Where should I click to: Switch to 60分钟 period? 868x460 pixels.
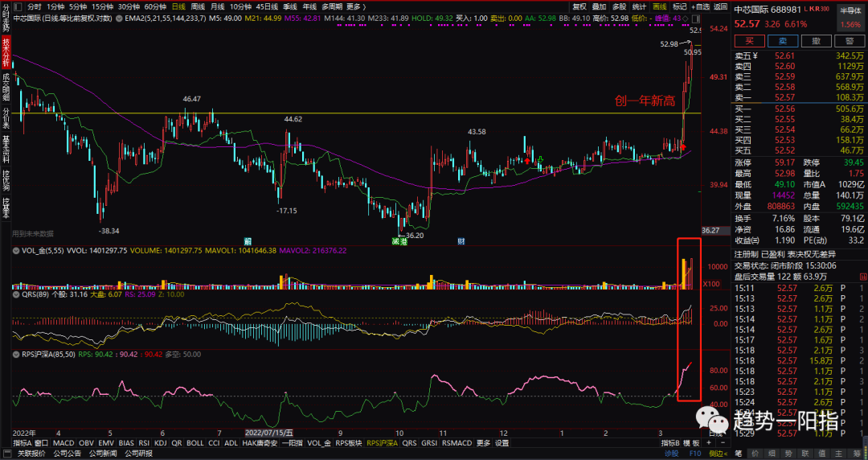(x=155, y=6)
